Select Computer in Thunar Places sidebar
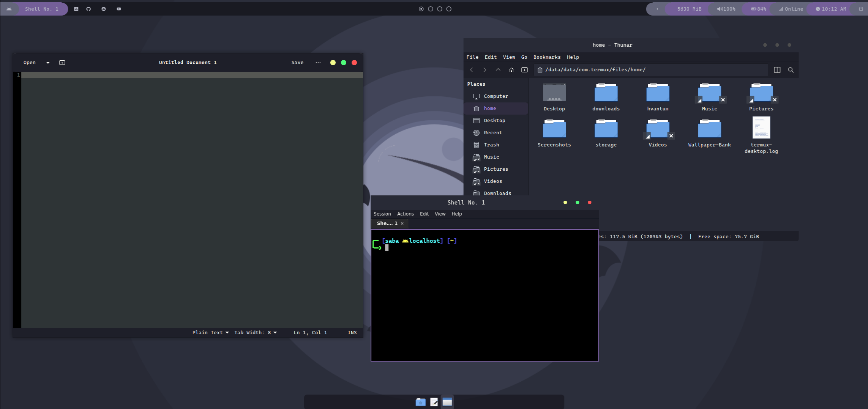The width and height of the screenshot is (868, 409). (496, 96)
